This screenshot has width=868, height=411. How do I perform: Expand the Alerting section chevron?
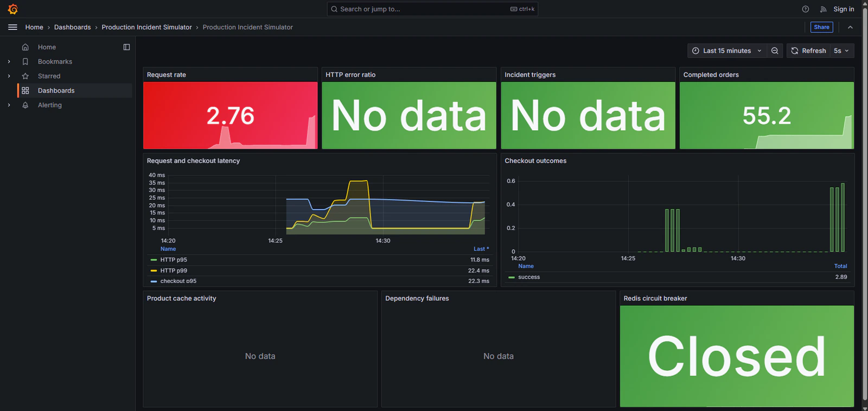click(x=9, y=105)
